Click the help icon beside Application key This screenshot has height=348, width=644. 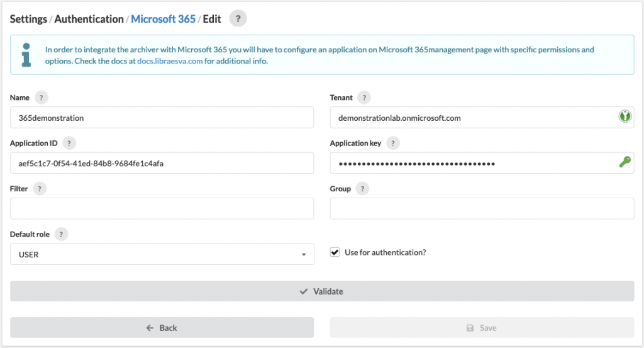392,143
